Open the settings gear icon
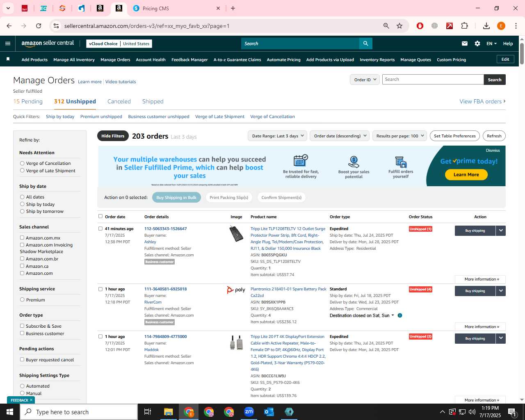Screen dimensions: 525x420 pyautogui.click(x=477, y=43)
